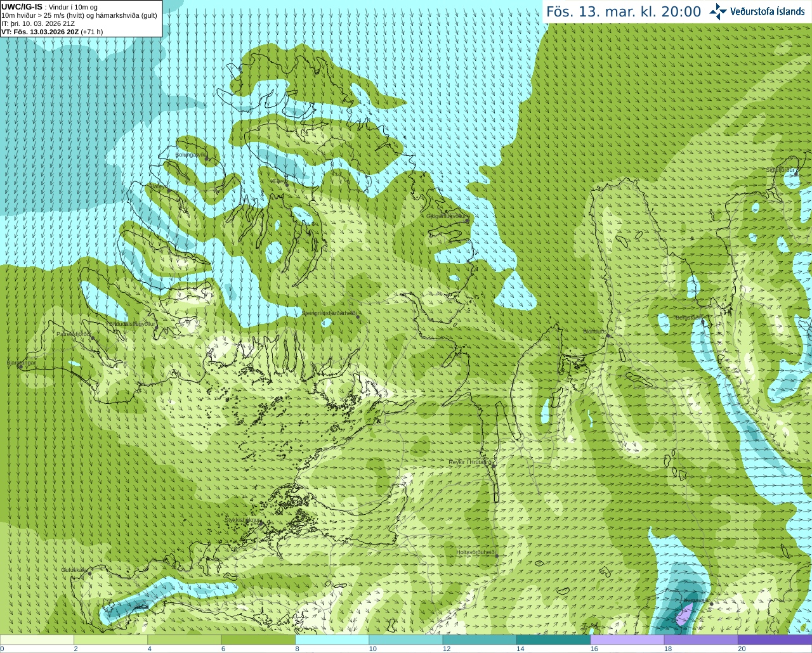Select the 18–20 m/s purple swatch

coord(701,640)
